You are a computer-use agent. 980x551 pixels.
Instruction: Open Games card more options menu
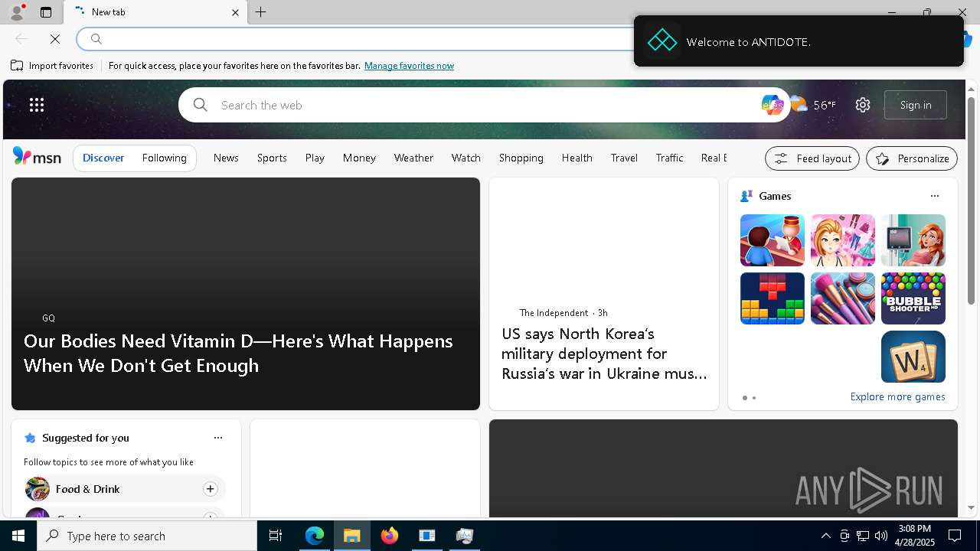[935, 196]
